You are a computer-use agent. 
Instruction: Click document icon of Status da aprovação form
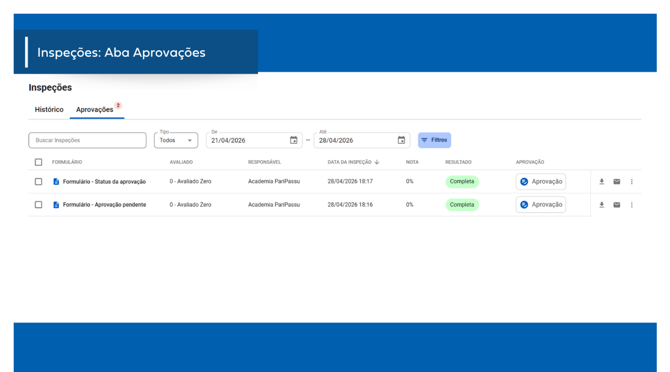tap(56, 182)
